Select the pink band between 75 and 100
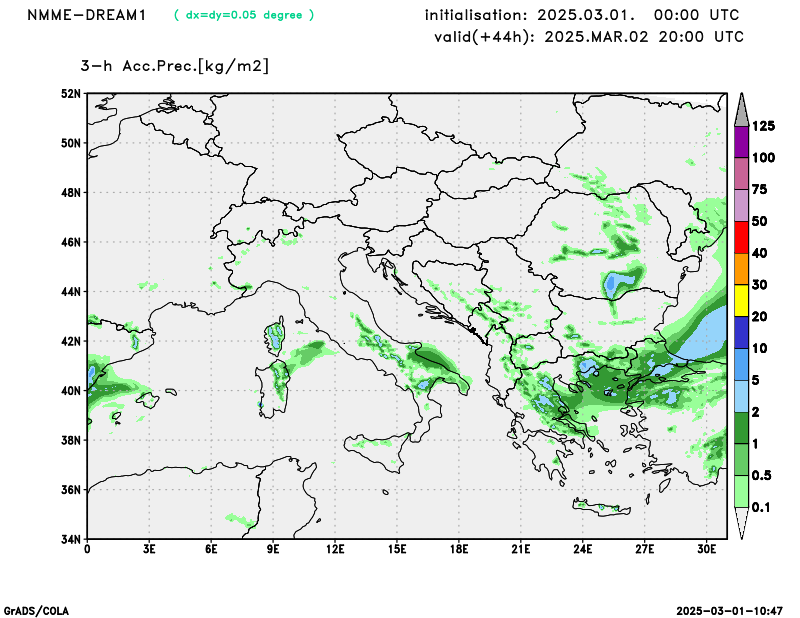Screen dimensions: 800x618 [741, 173]
